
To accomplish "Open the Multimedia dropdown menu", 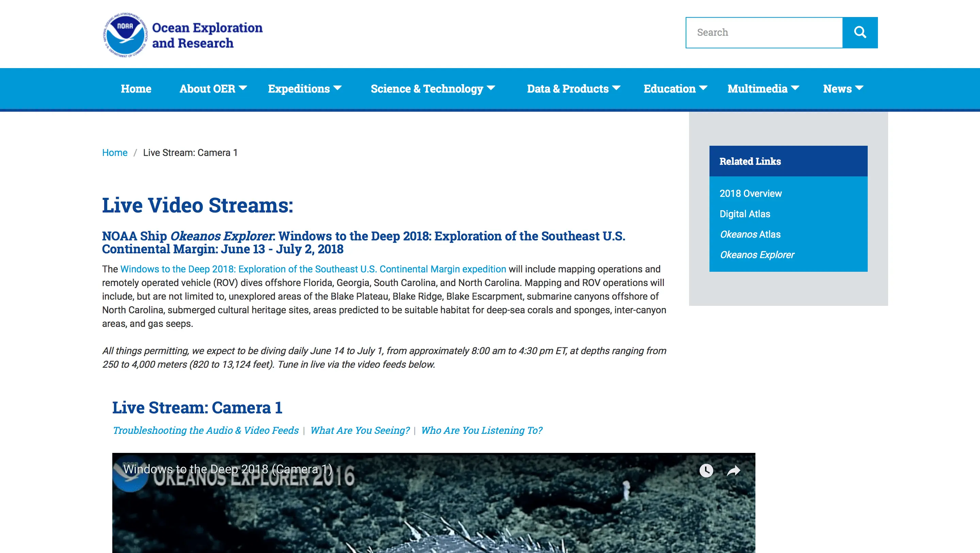I will coord(763,89).
